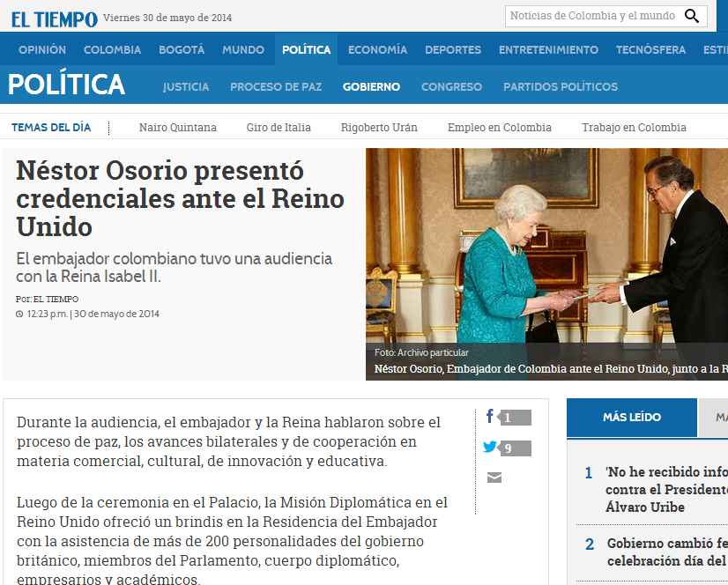The height and width of the screenshot is (585, 728).
Task: Click the large POLÍTICA section heading
Action: pyautogui.click(x=66, y=84)
